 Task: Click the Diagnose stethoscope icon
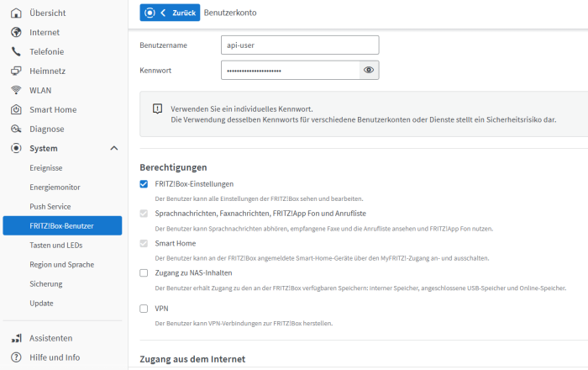[x=15, y=129]
